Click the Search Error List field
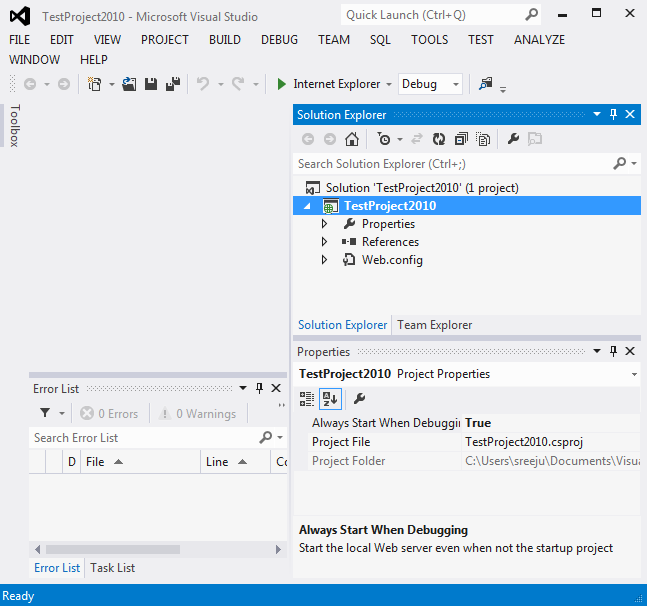This screenshot has width=647, height=606. [158, 438]
